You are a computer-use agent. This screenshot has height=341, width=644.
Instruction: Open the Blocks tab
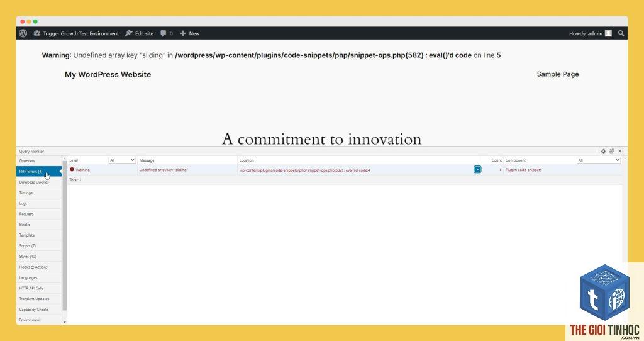(39, 225)
